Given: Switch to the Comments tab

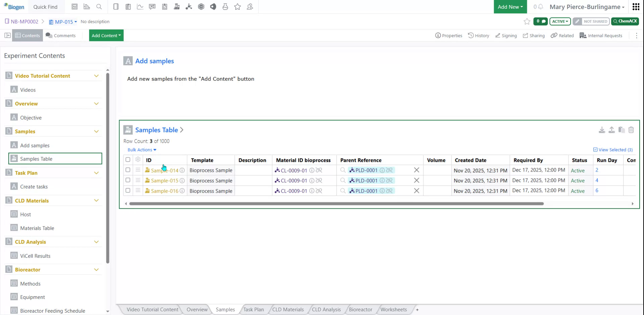Looking at the screenshot, I should 61,35.
